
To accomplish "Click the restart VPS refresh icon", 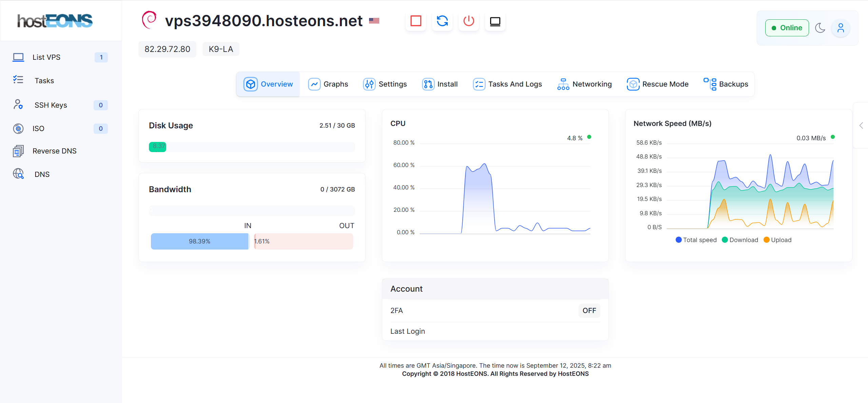I will pos(442,21).
